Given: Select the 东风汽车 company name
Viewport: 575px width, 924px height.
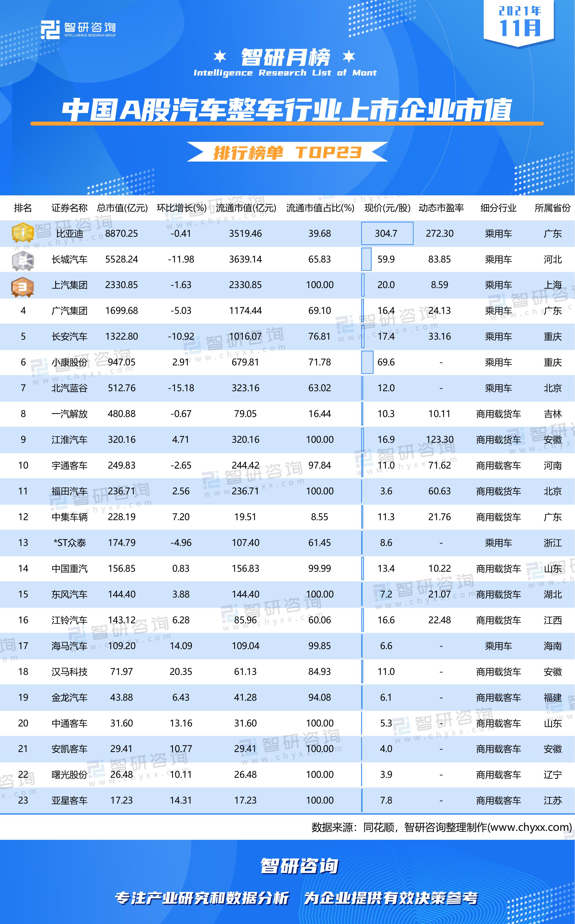Looking at the screenshot, I should [x=70, y=594].
